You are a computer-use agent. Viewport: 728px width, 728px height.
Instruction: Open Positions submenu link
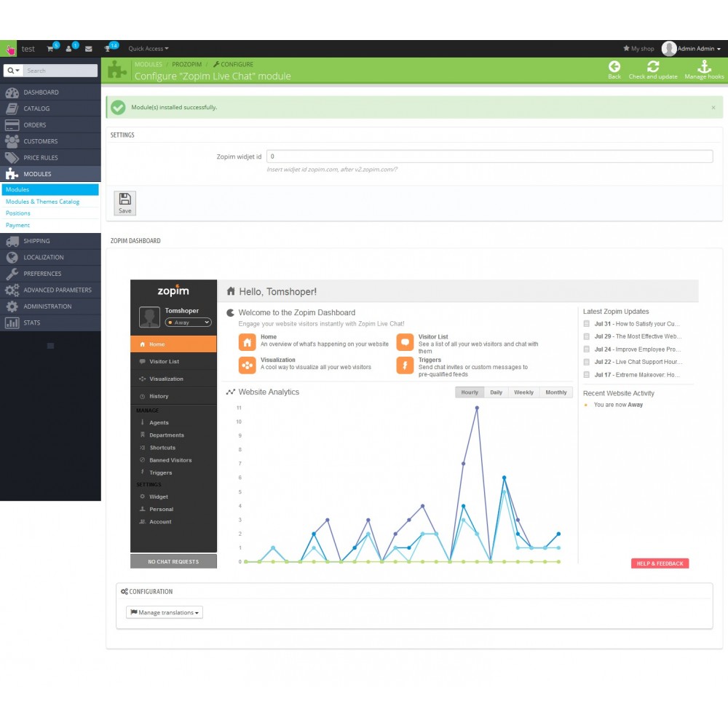(17, 213)
